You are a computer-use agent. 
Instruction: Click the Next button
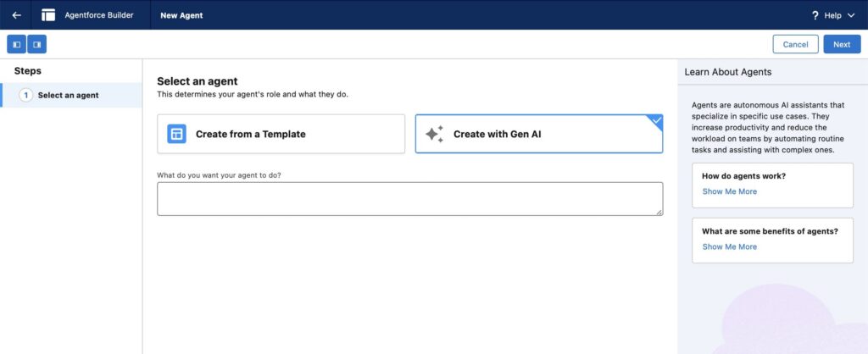[842, 44]
